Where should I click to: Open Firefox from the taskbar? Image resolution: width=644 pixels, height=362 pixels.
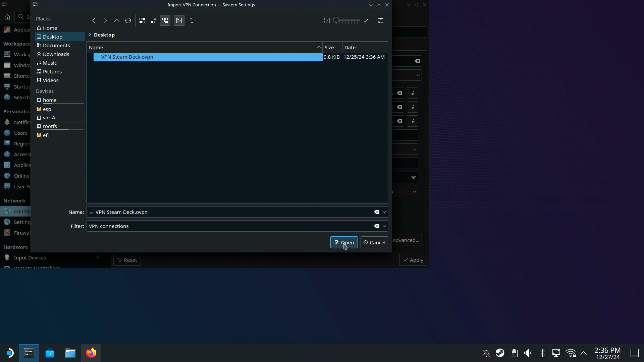tap(91, 353)
